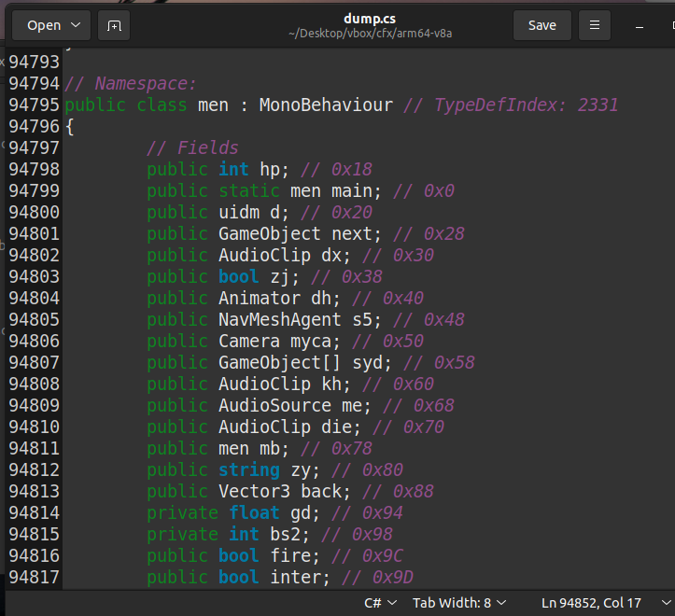Open the C# language selector

coord(380,603)
